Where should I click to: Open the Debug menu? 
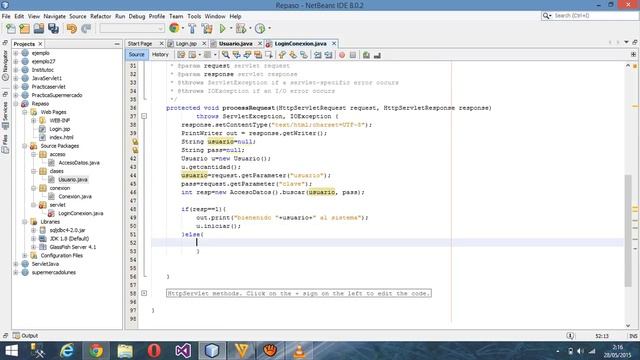[137, 16]
